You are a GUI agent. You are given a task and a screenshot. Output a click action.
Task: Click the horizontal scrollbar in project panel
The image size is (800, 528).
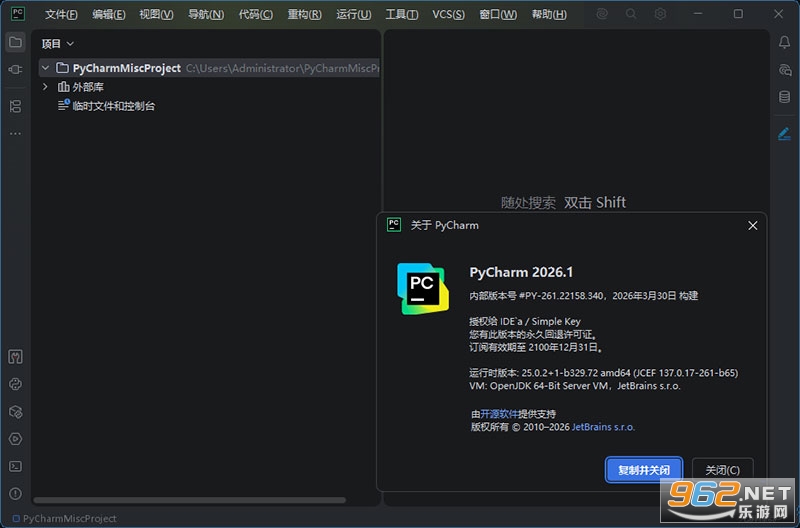click(189, 500)
